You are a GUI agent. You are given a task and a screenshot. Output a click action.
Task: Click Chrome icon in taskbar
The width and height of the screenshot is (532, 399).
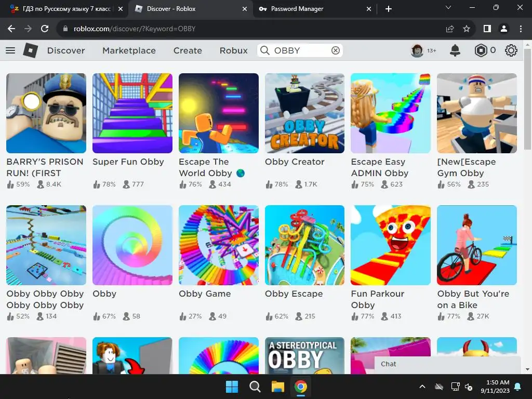pyautogui.click(x=301, y=387)
